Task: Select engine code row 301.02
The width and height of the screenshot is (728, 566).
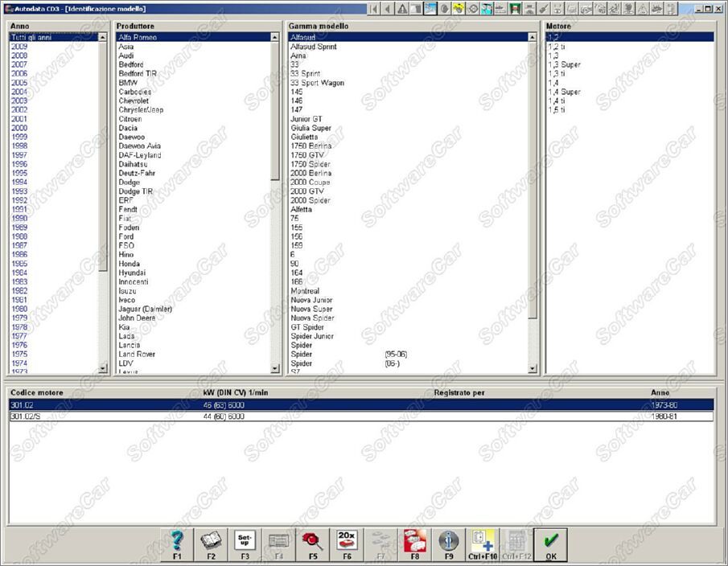Action: tap(361, 405)
